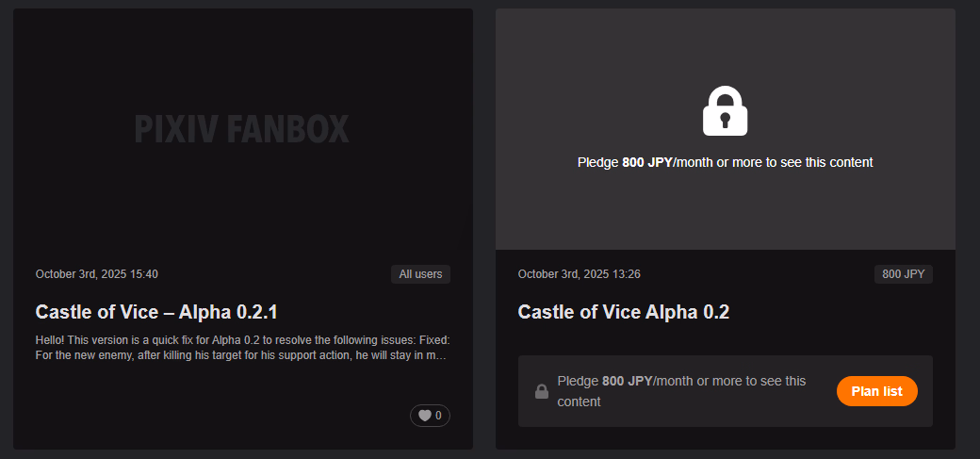Click the 800 JPY plan badge
The width and height of the screenshot is (980, 459).
tap(903, 274)
